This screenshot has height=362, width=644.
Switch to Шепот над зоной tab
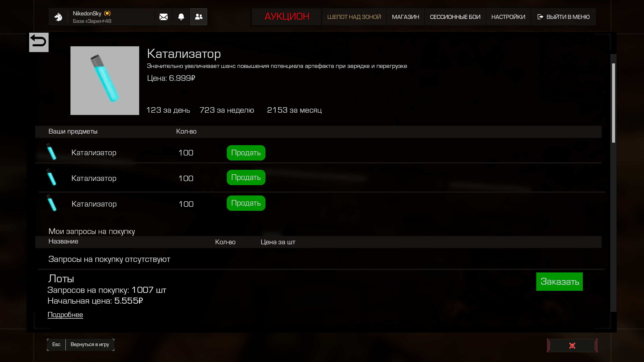[x=354, y=17]
